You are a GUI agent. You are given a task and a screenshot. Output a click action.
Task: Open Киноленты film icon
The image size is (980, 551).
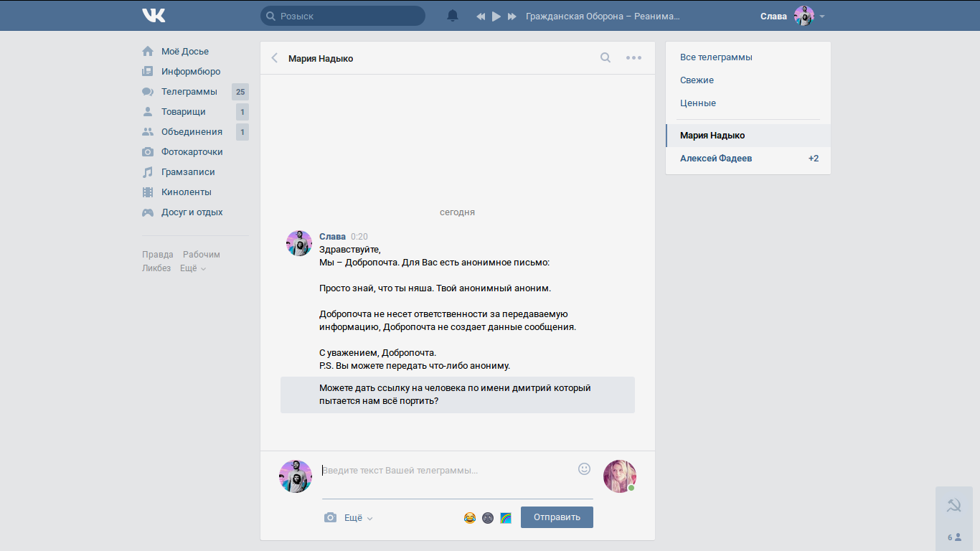(x=148, y=192)
